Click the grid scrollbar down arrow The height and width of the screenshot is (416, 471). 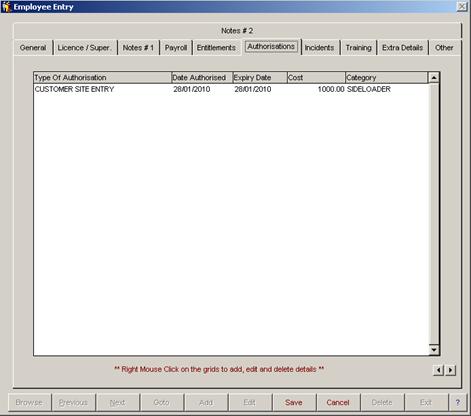pos(434,349)
